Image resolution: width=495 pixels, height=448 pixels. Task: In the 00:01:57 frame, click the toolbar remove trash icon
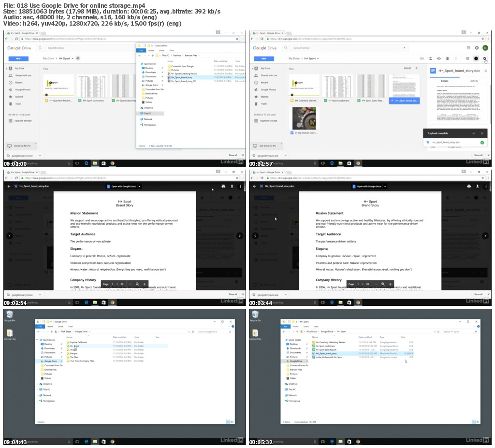point(447,58)
